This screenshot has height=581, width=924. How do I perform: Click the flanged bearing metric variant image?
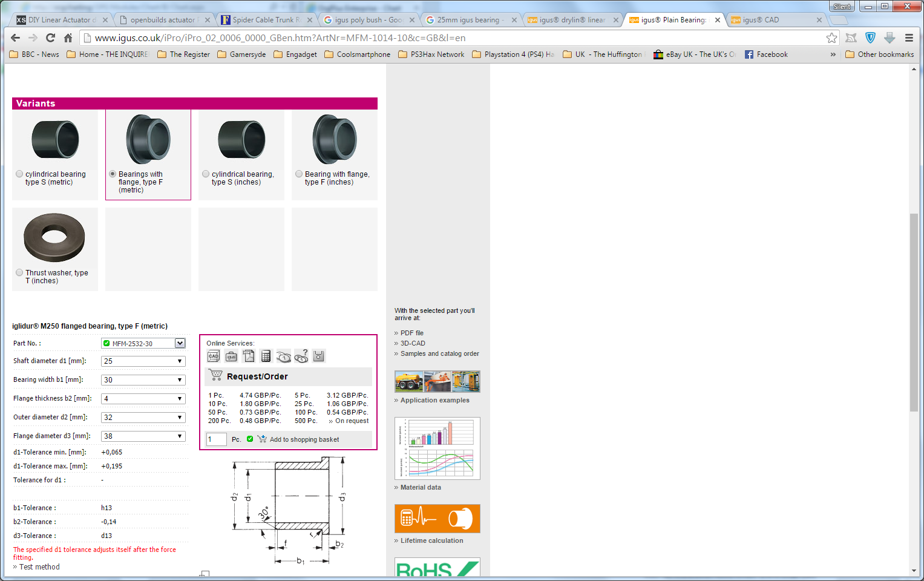(148, 139)
